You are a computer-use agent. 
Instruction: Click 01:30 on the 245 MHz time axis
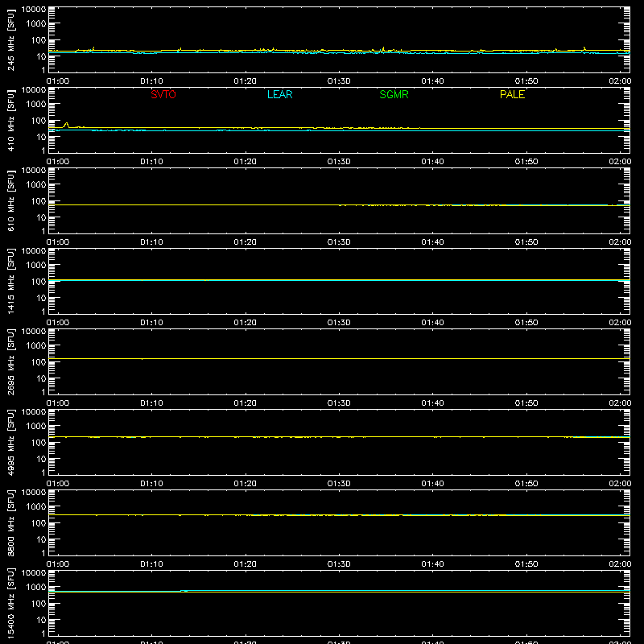pyautogui.click(x=339, y=81)
